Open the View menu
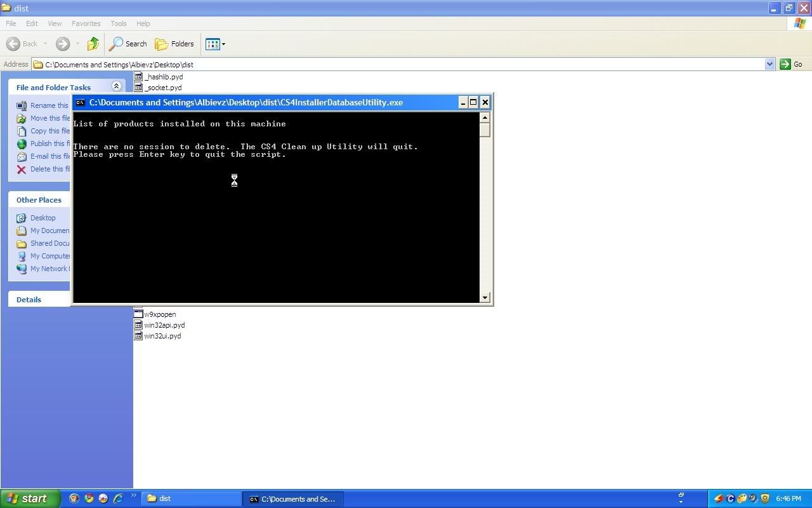Screen dimensions: 812x508 pyautogui.click(x=55, y=23)
